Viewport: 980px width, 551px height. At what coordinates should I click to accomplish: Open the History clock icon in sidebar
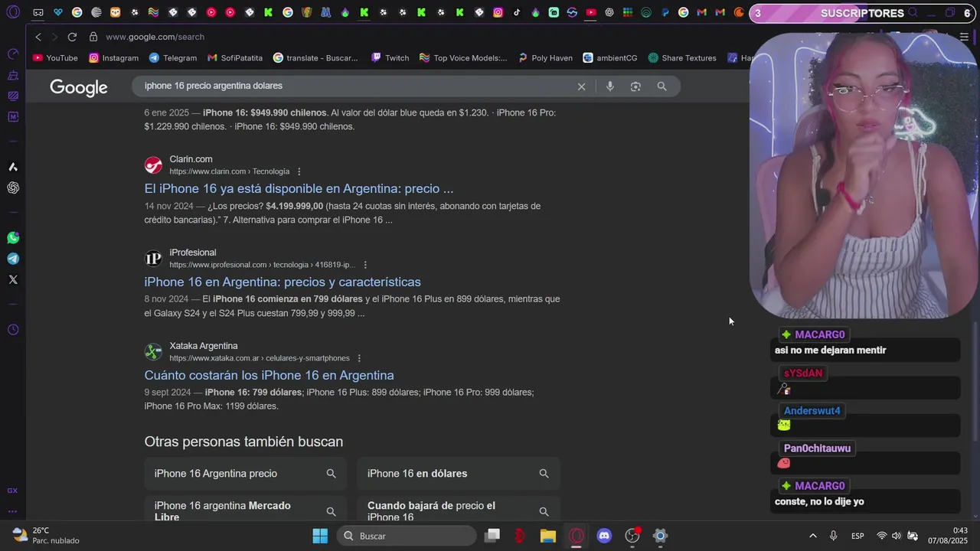(13, 330)
